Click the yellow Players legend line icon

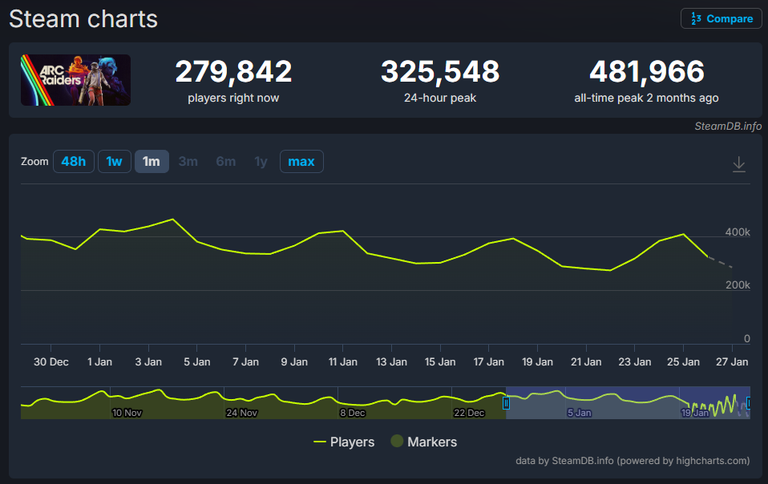point(320,441)
